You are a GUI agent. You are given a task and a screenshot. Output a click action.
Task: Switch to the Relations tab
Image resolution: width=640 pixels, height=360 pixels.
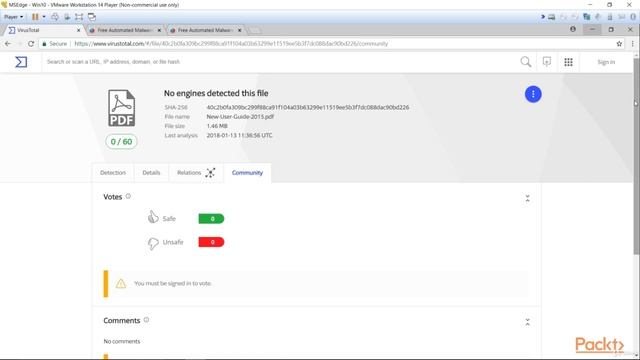coord(189,173)
